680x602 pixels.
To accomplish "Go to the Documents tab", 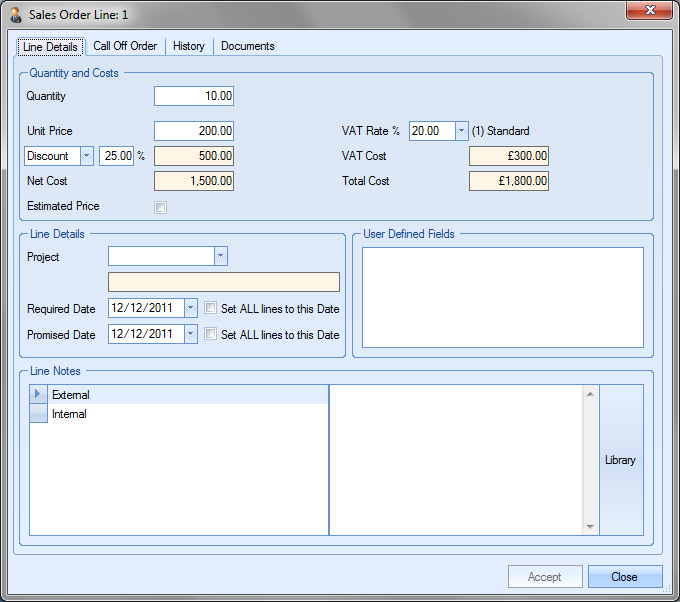I will point(247,46).
